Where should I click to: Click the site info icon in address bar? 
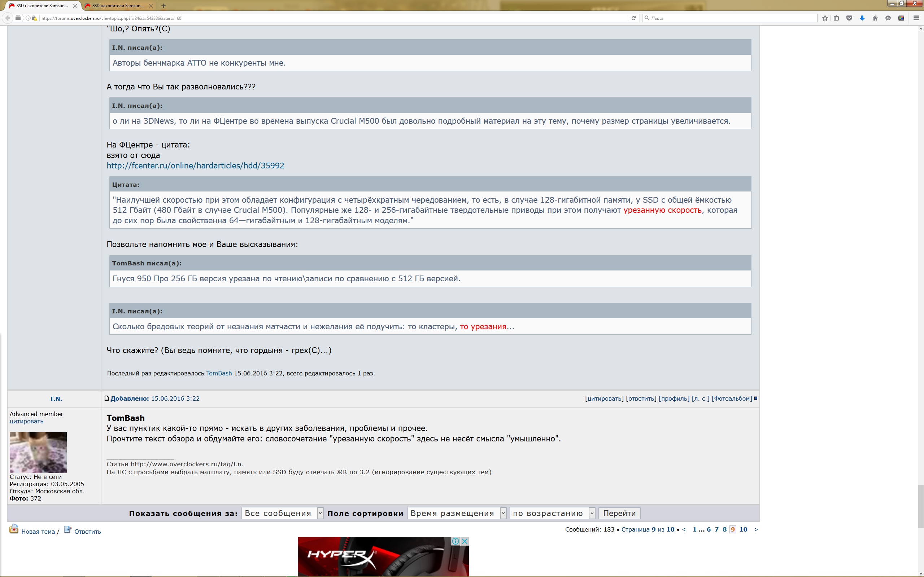[x=28, y=18]
